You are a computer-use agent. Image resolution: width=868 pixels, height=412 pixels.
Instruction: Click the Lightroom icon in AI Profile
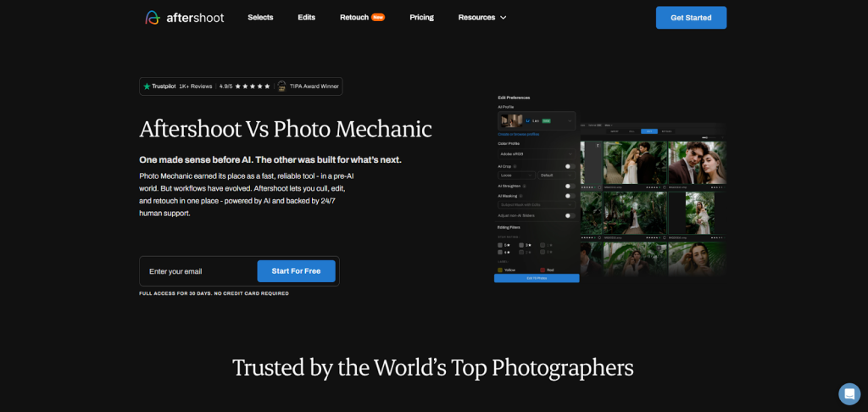[x=527, y=121]
